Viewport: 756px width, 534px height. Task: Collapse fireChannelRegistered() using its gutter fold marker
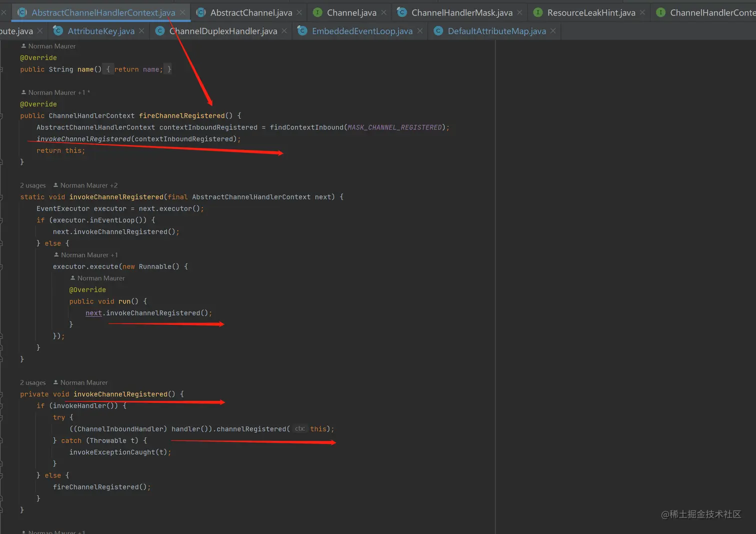(1, 116)
